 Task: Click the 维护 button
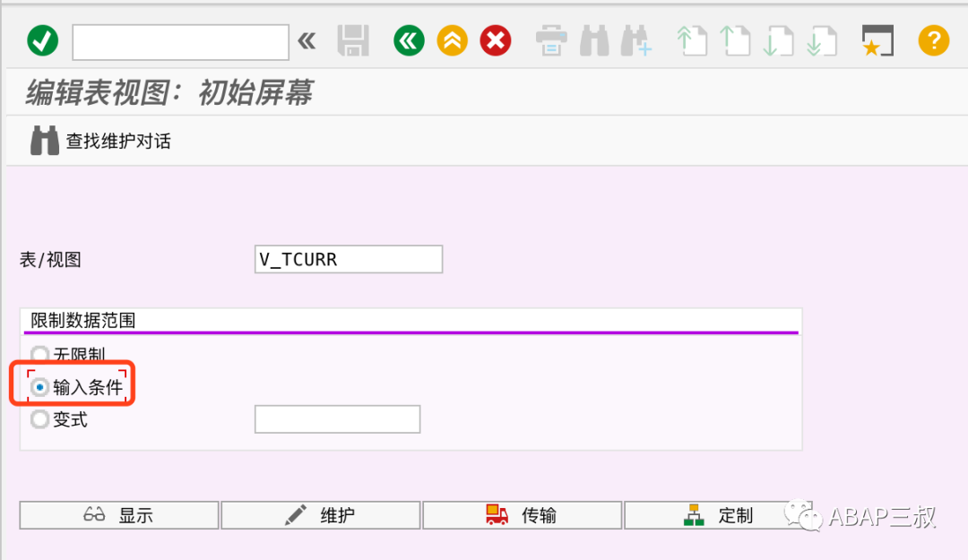point(320,515)
